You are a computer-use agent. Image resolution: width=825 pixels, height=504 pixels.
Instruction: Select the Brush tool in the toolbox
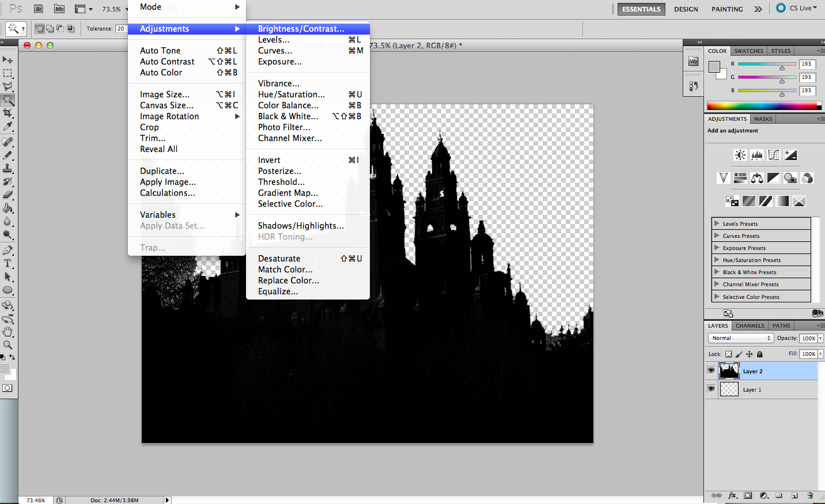point(8,155)
